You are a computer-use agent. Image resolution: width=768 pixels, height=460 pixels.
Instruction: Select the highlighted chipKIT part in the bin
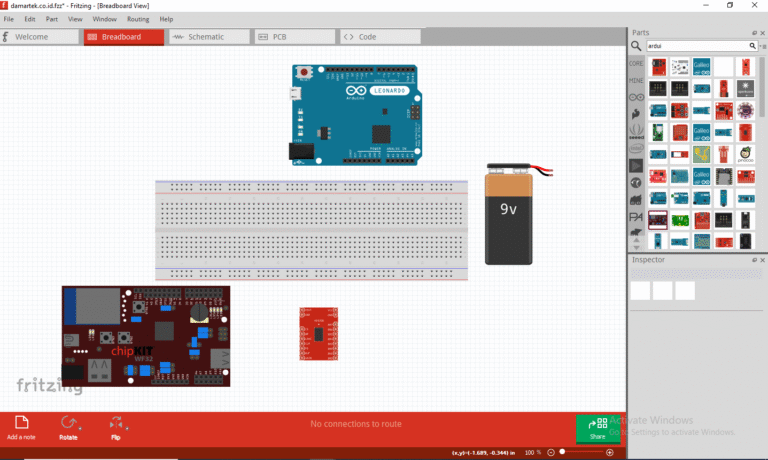pos(658,220)
